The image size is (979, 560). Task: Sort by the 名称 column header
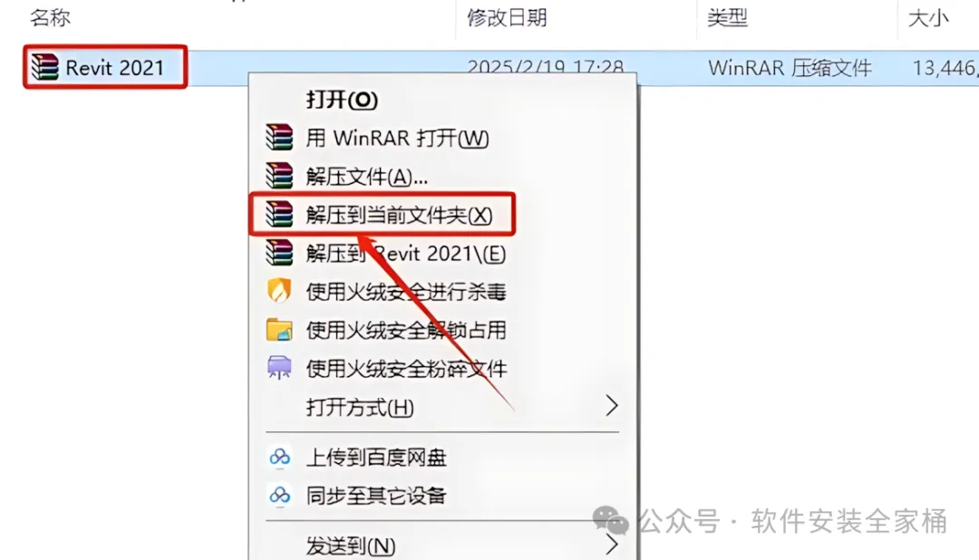point(50,18)
